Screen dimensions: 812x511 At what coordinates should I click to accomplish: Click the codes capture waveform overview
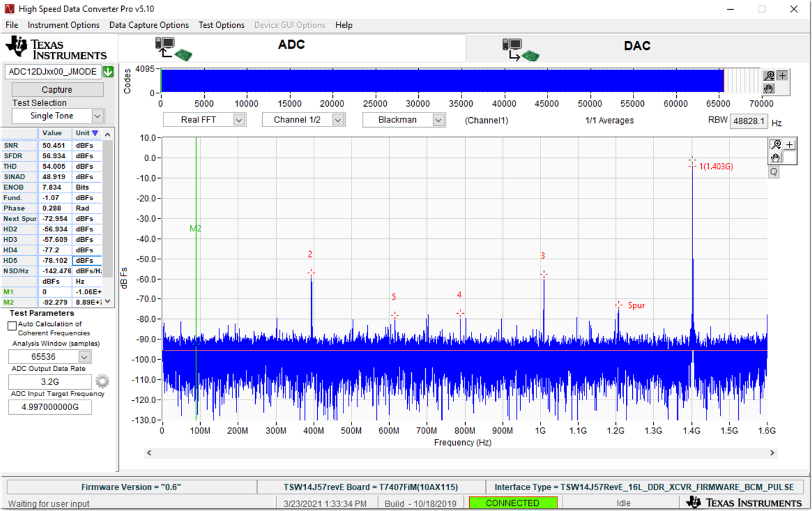point(443,81)
